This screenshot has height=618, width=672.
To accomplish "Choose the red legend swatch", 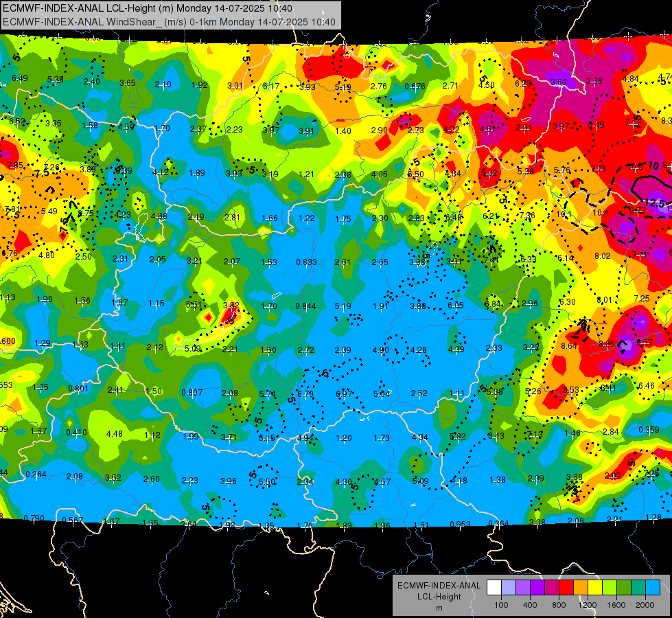I will (x=566, y=587).
